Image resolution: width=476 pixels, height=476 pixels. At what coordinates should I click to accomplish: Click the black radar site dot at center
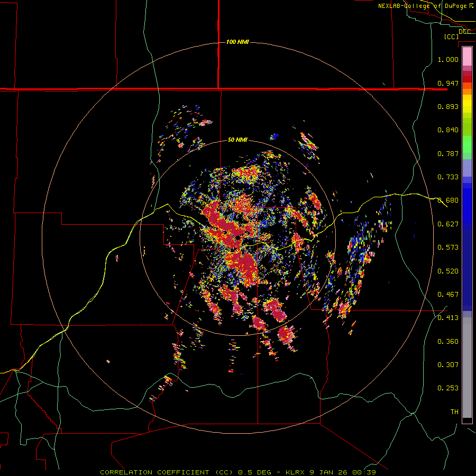(x=237, y=237)
